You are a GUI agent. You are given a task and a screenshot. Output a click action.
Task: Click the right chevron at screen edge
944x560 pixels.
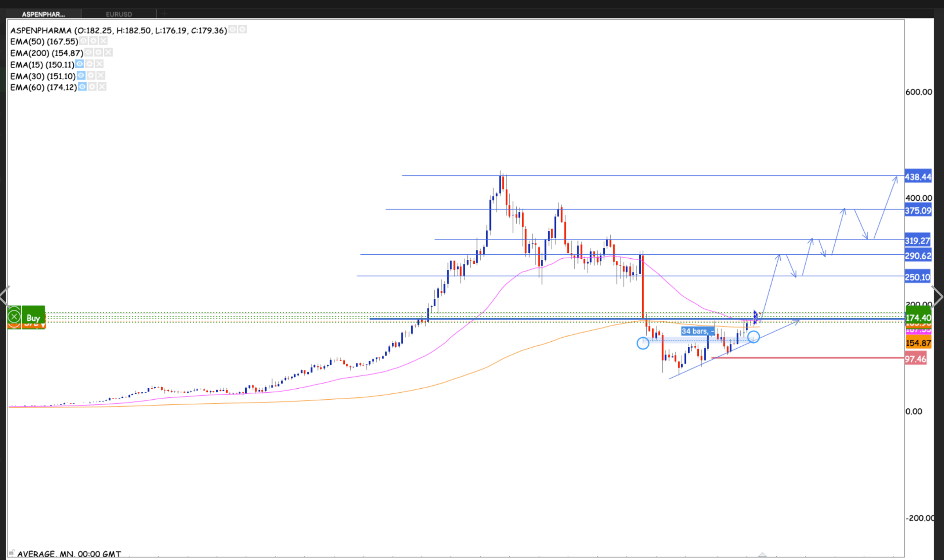click(x=937, y=296)
